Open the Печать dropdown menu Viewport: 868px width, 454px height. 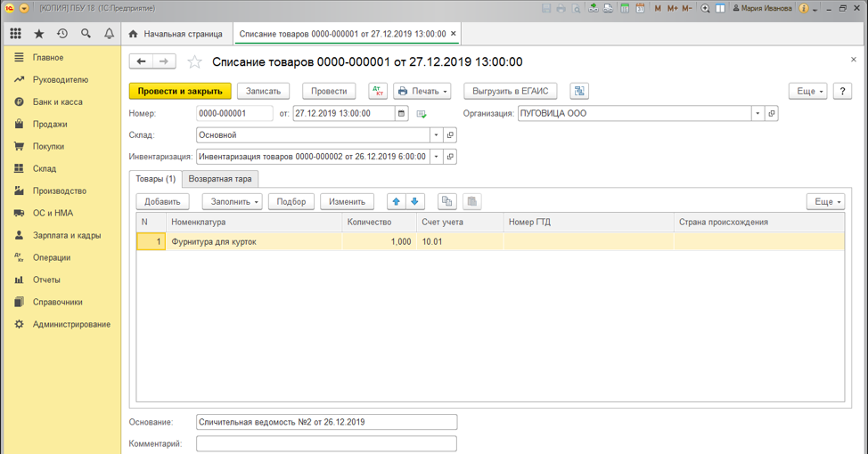[422, 91]
